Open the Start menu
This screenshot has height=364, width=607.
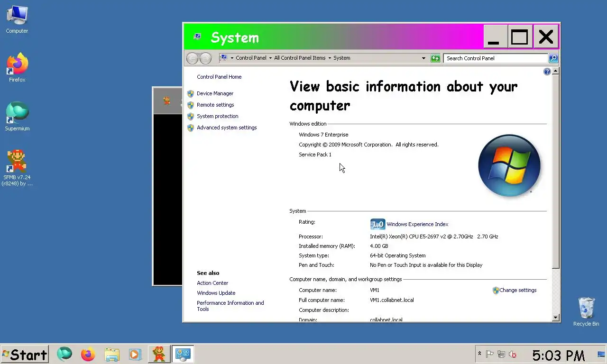pyautogui.click(x=25, y=355)
